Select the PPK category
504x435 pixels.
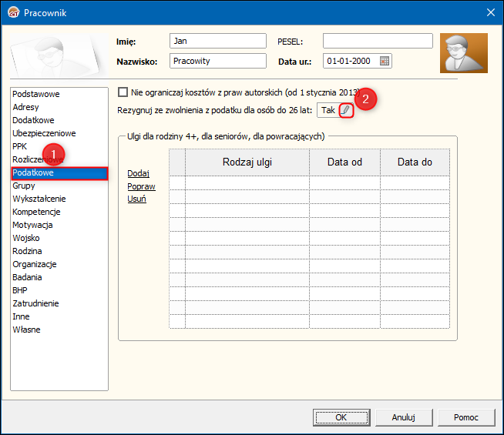[20, 146]
